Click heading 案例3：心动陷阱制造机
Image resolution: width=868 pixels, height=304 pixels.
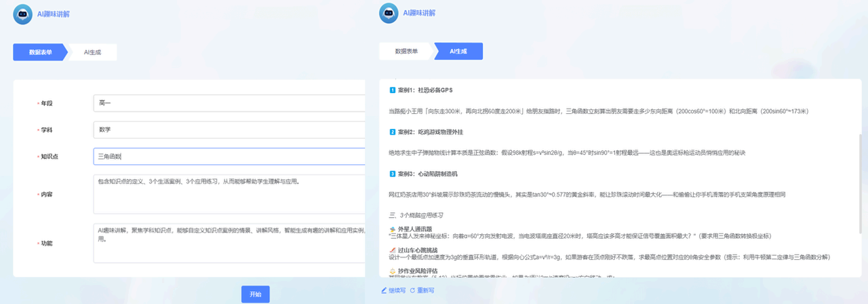(x=428, y=174)
